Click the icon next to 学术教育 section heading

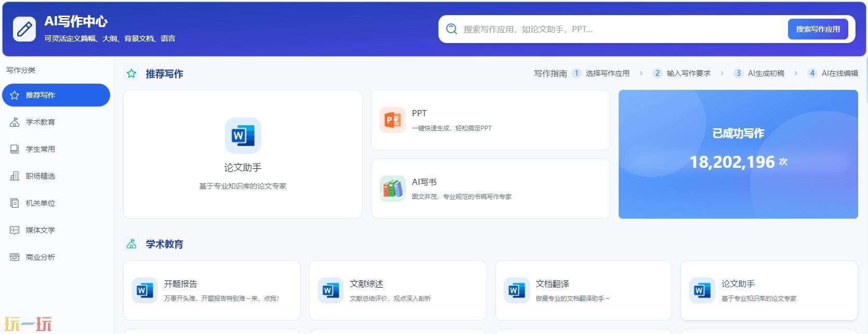pyautogui.click(x=131, y=244)
